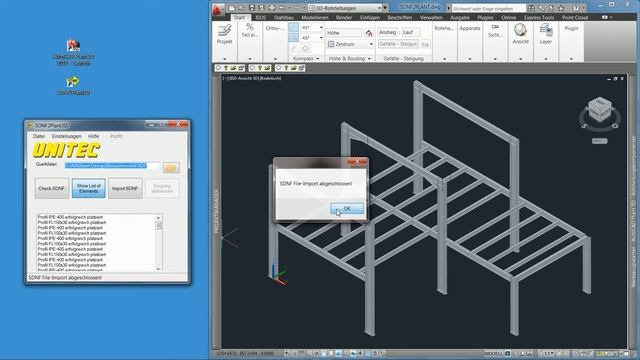Click the Anstieg field in Gefälle panel

(x=387, y=32)
